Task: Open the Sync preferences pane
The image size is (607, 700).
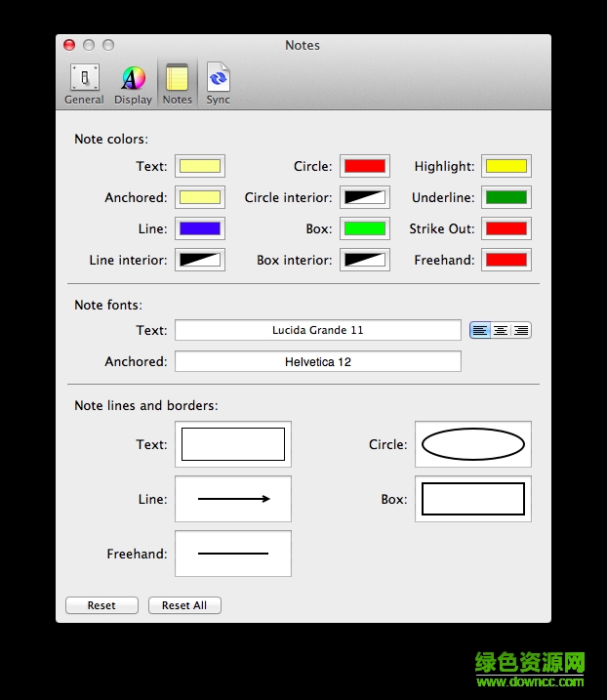Action: pyautogui.click(x=219, y=84)
